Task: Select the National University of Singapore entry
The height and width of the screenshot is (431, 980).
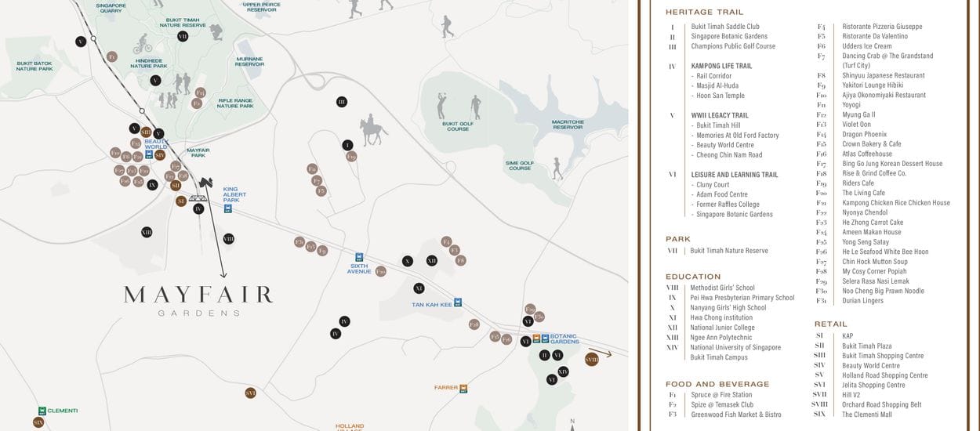Action: tap(735, 347)
